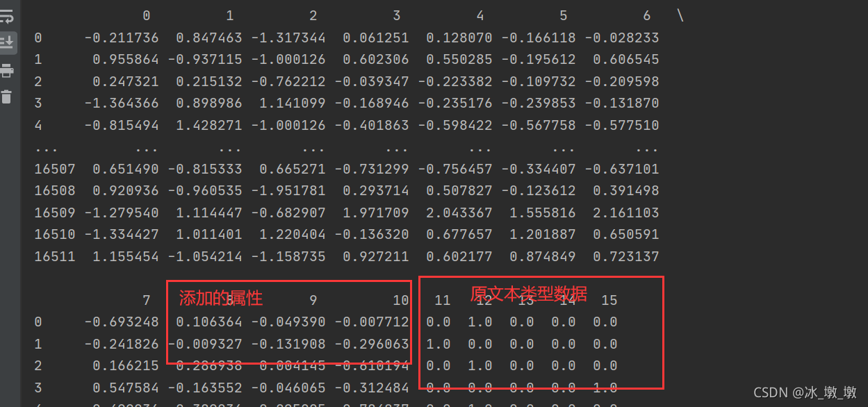Click the value -0.166118
This screenshot has width=868, height=407.
539,38
